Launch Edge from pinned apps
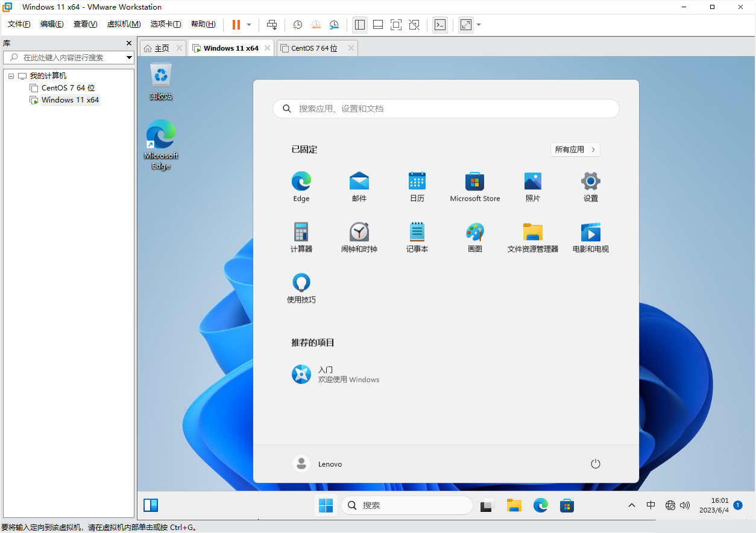The height and width of the screenshot is (533, 756). pyautogui.click(x=301, y=186)
